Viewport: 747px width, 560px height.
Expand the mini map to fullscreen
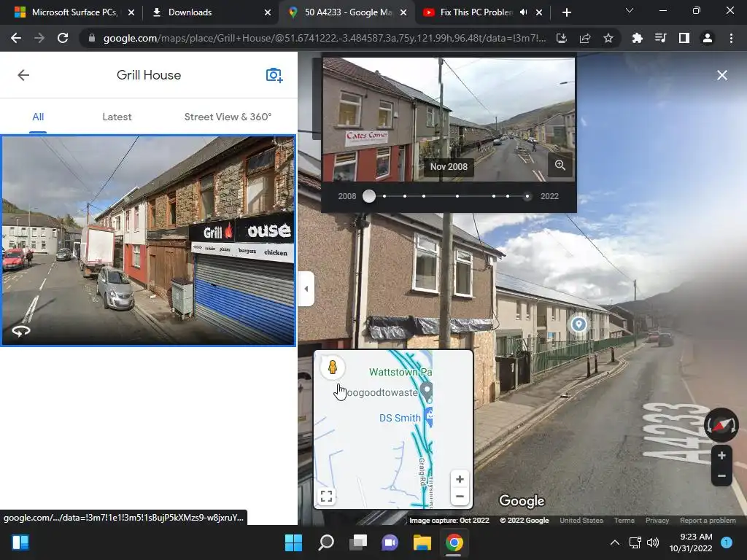point(326,496)
